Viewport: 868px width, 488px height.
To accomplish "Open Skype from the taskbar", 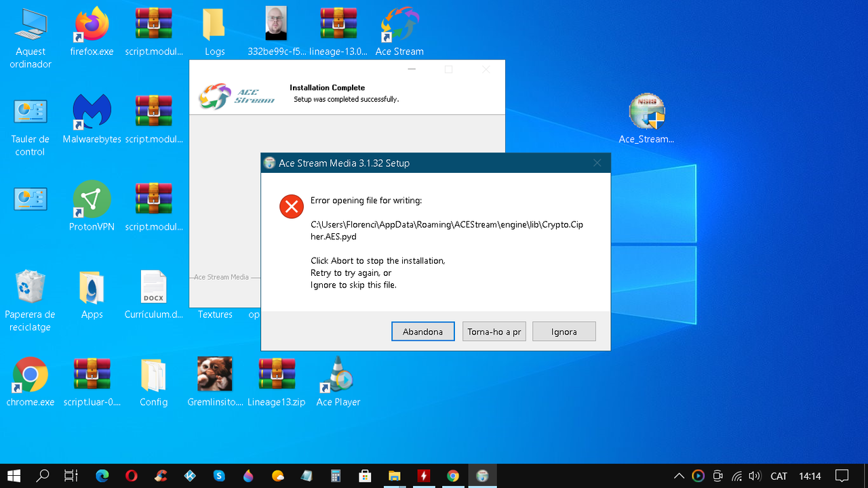I will 219,476.
